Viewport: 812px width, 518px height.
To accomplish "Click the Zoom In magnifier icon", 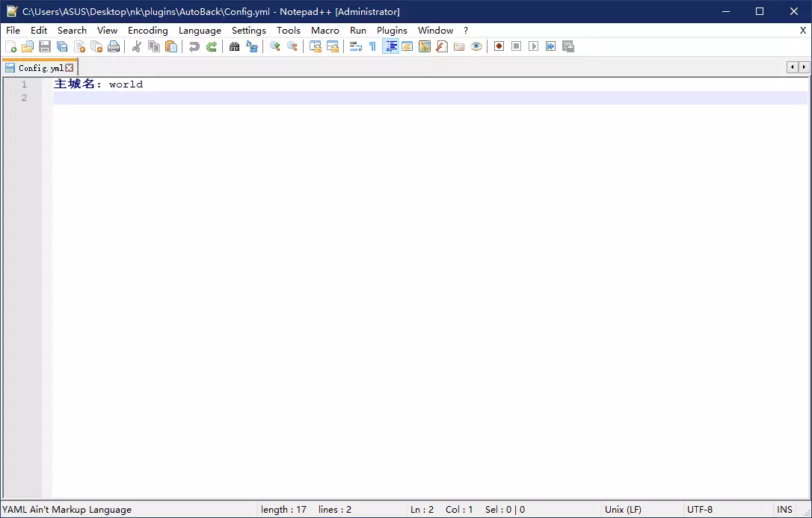I will pos(275,46).
